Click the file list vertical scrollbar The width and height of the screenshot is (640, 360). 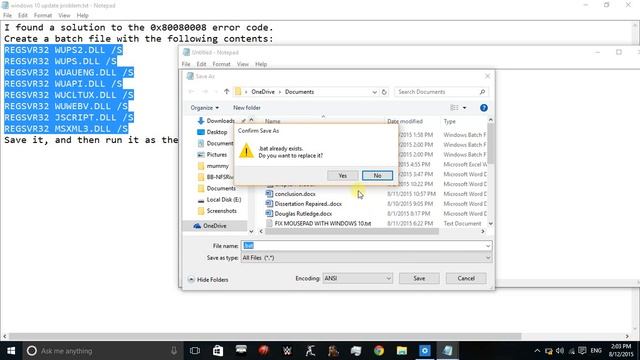(491, 143)
